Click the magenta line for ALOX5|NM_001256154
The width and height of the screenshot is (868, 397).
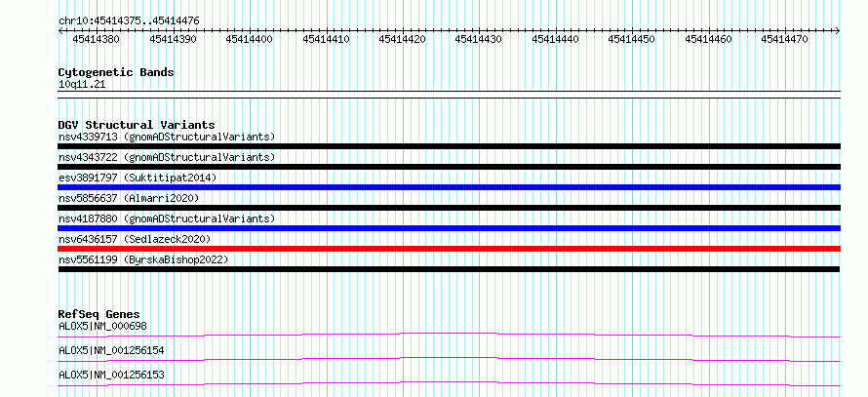click(449, 359)
